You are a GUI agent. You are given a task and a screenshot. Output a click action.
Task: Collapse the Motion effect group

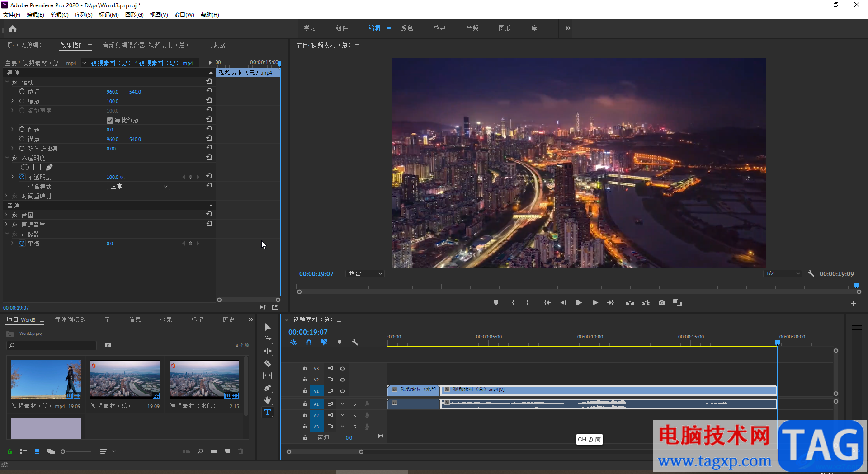click(7, 82)
